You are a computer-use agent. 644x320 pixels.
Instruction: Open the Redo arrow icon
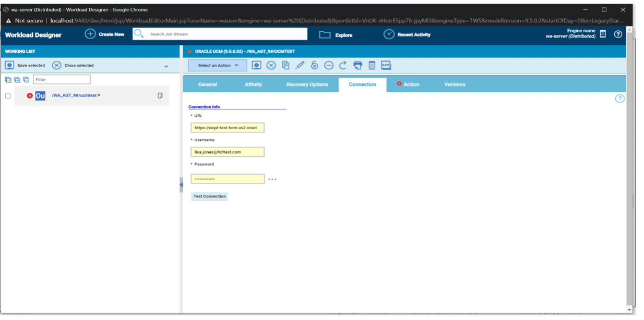(x=343, y=65)
